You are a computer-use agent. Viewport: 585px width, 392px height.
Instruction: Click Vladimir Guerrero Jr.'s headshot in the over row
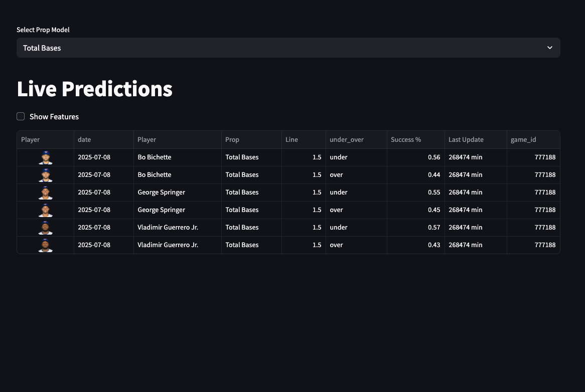[x=46, y=245]
